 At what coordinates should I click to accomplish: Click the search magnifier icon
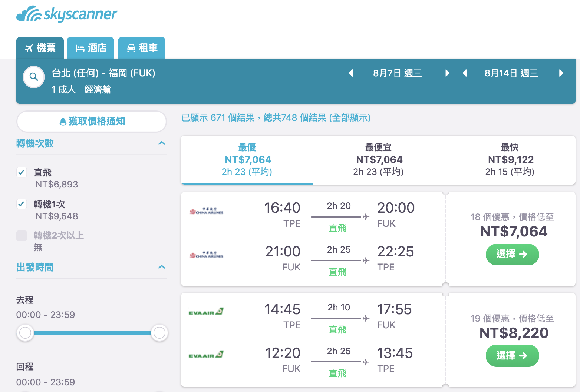[34, 77]
